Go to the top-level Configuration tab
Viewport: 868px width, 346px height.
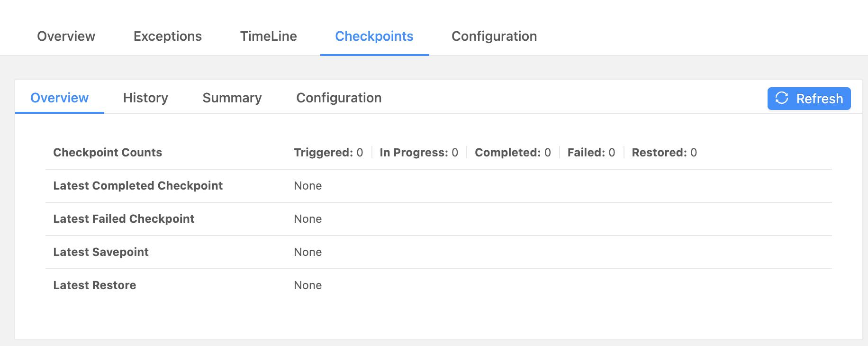tap(494, 36)
